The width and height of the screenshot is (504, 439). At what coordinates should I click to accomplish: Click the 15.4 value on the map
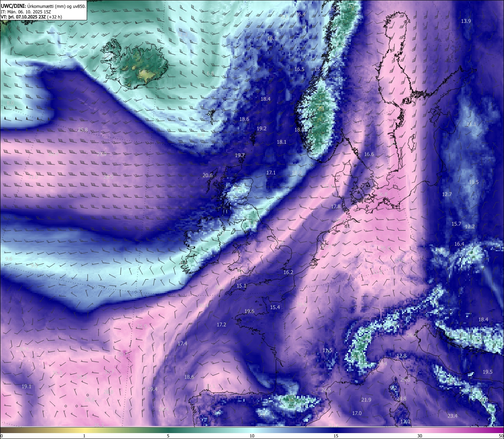[275, 307]
